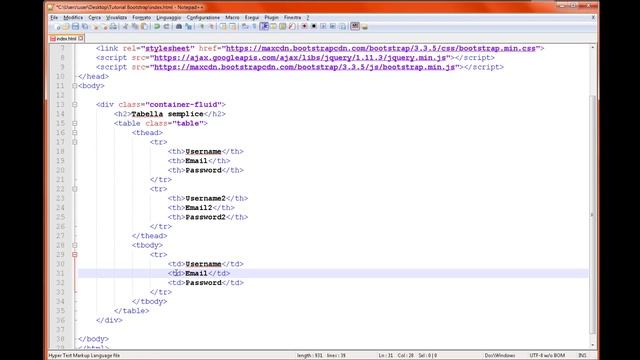Click the Paste toolbar icon

click(144, 27)
